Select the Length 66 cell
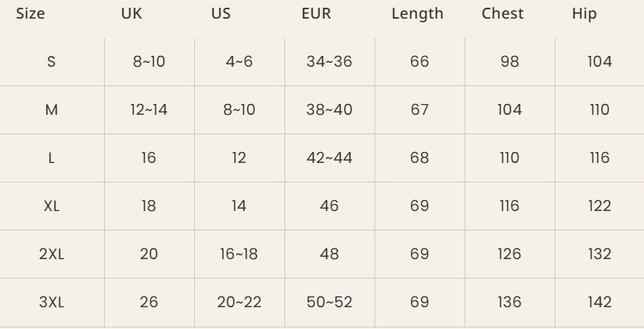 click(x=419, y=61)
